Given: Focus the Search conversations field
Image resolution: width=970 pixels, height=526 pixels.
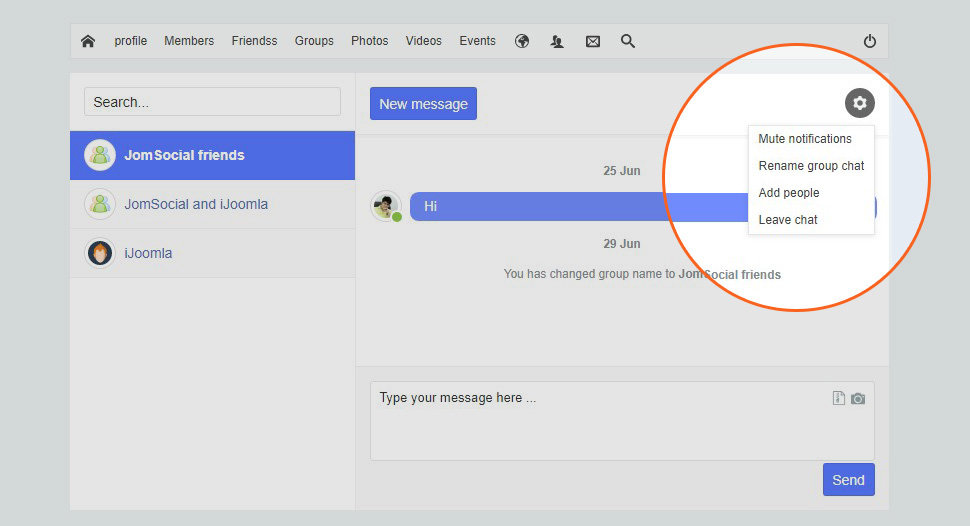Looking at the screenshot, I should click(212, 101).
